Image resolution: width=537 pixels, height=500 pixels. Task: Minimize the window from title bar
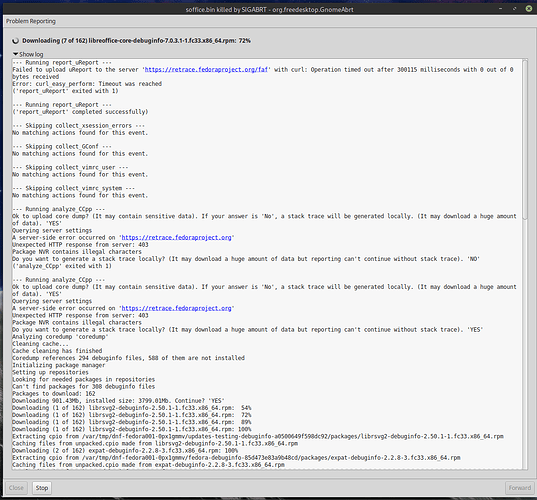coord(500,9)
